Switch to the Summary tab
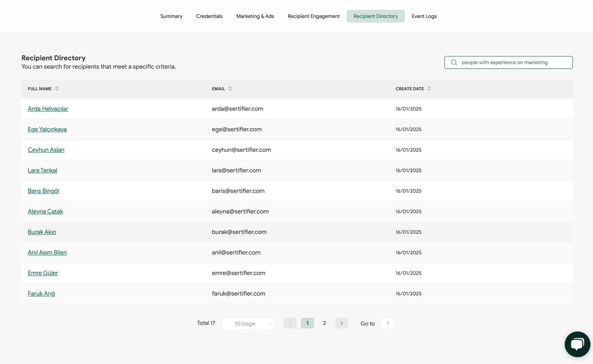The width and height of the screenshot is (593, 364). tap(172, 16)
